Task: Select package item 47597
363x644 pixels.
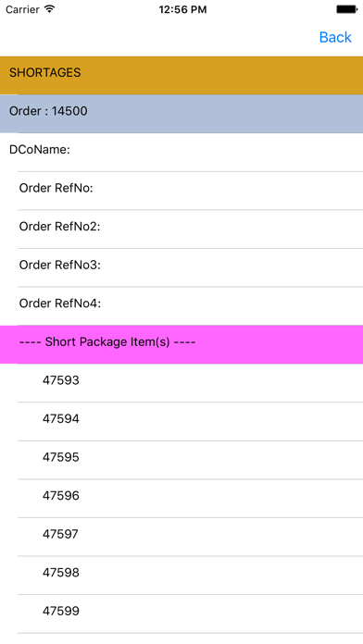Action: [181, 537]
